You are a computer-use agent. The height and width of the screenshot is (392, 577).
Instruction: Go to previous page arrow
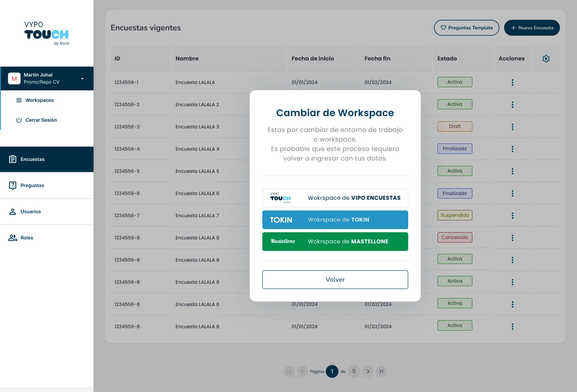[302, 371]
